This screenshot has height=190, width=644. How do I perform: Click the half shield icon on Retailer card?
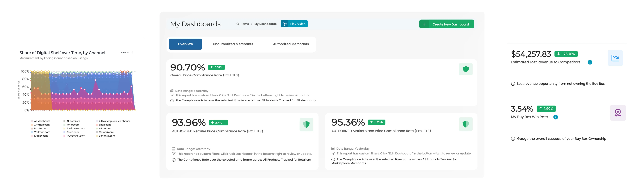pyautogui.click(x=306, y=124)
